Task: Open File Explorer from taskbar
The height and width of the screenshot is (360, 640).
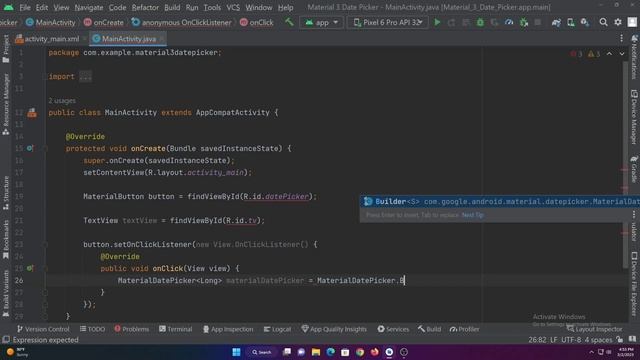Action: click(x=316, y=352)
